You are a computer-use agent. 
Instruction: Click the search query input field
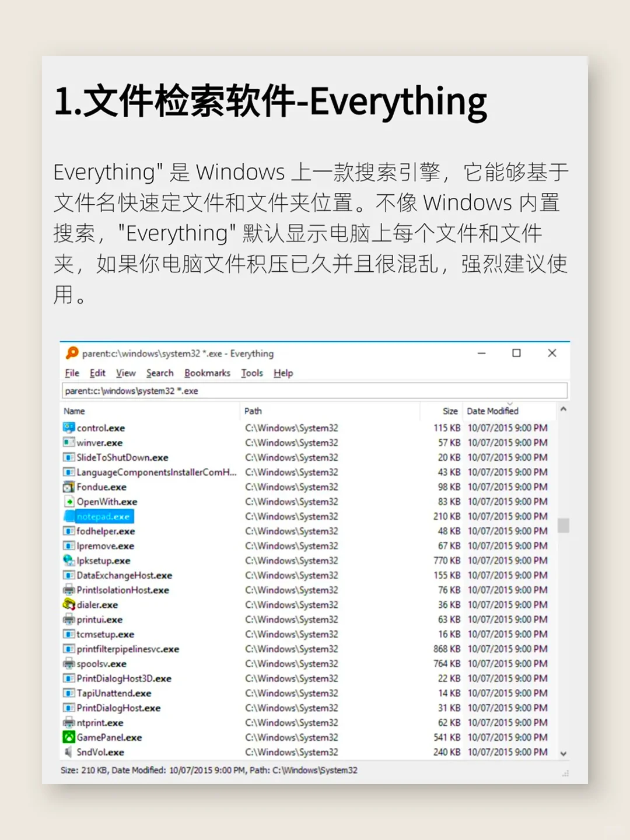(x=314, y=391)
